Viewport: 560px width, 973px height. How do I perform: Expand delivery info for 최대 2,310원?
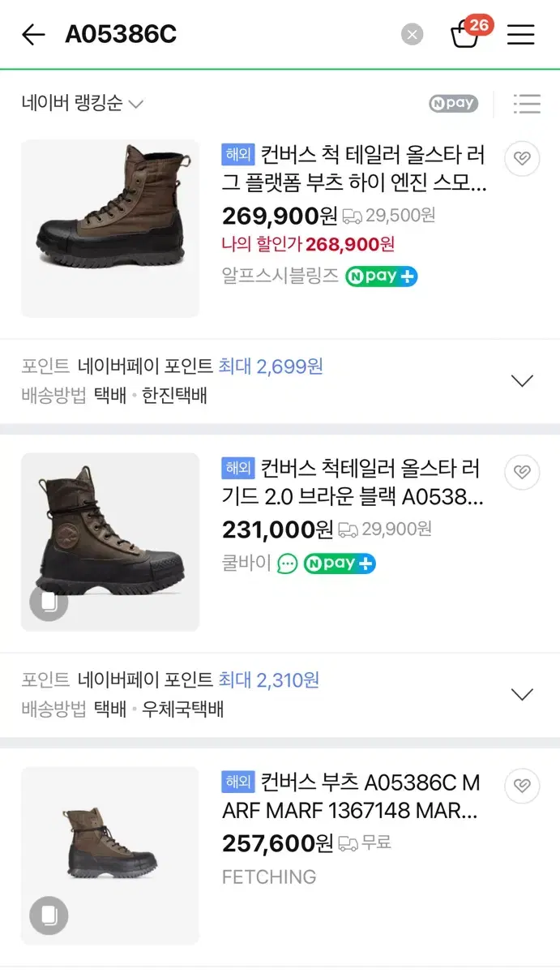(522, 694)
